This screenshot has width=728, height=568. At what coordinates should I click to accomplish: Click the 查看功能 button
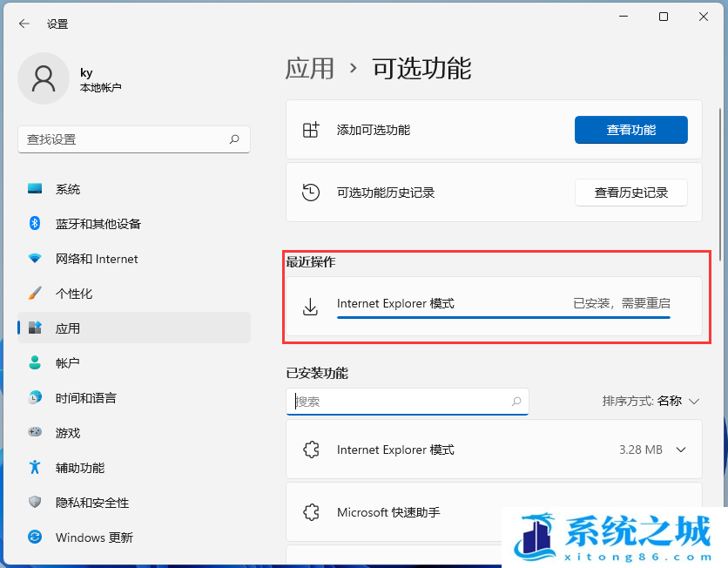coord(630,130)
